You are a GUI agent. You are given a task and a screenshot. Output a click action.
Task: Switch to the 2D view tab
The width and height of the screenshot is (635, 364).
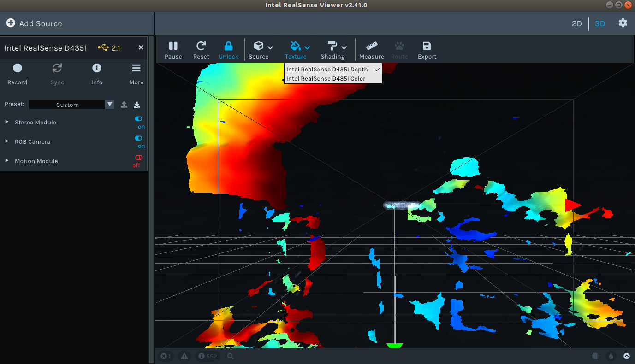[576, 23]
